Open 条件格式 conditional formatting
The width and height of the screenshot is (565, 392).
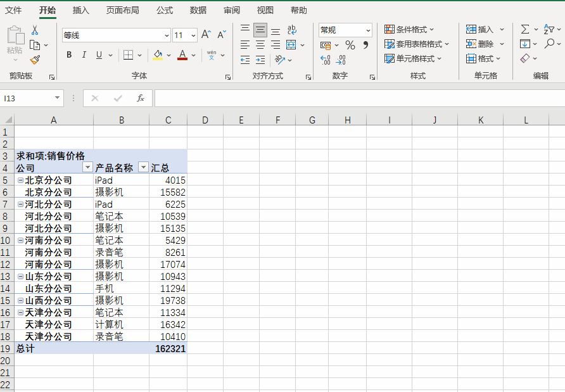pos(409,29)
